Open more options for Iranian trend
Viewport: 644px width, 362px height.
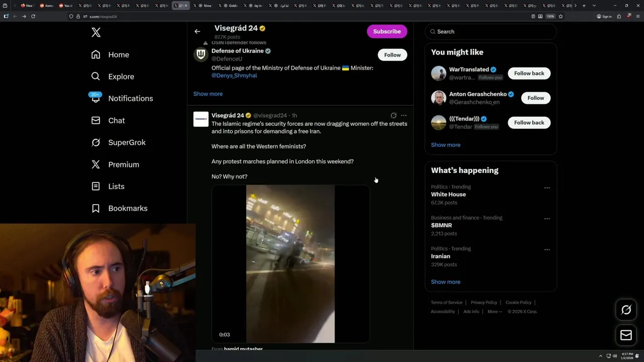click(547, 250)
